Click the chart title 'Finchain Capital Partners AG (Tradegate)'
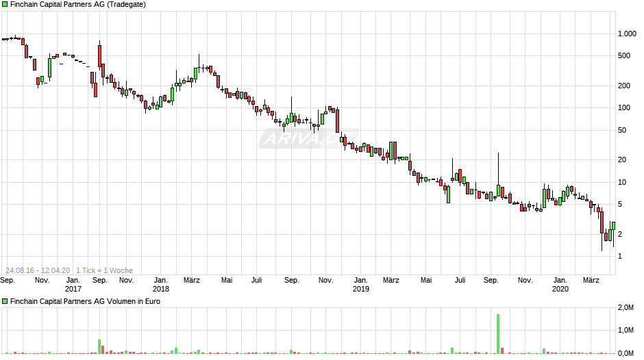This screenshot has height=360, width=644. pos(78,5)
